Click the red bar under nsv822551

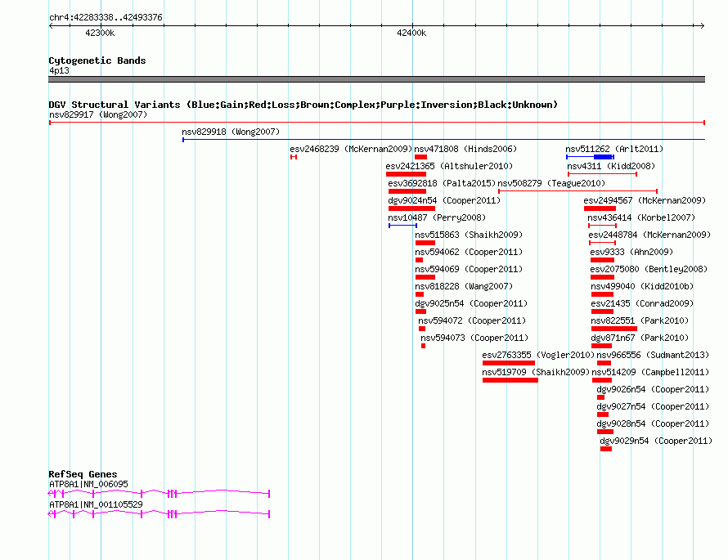pos(613,329)
